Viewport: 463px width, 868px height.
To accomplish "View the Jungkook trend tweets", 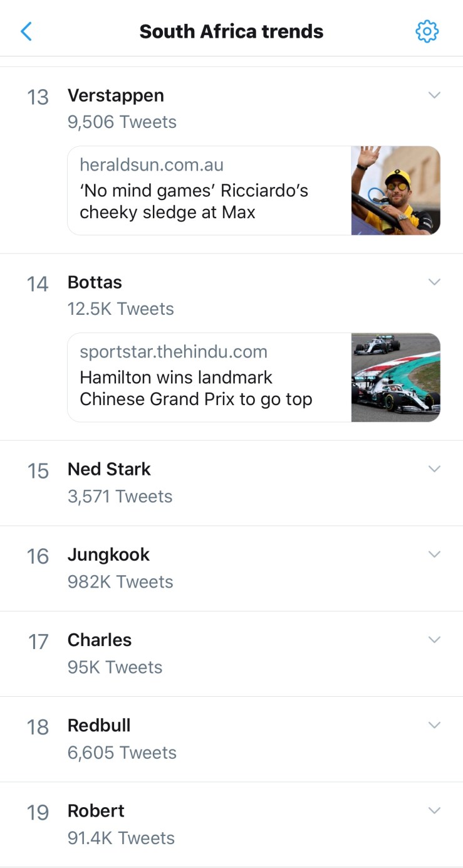I will click(x=108, y=555).
